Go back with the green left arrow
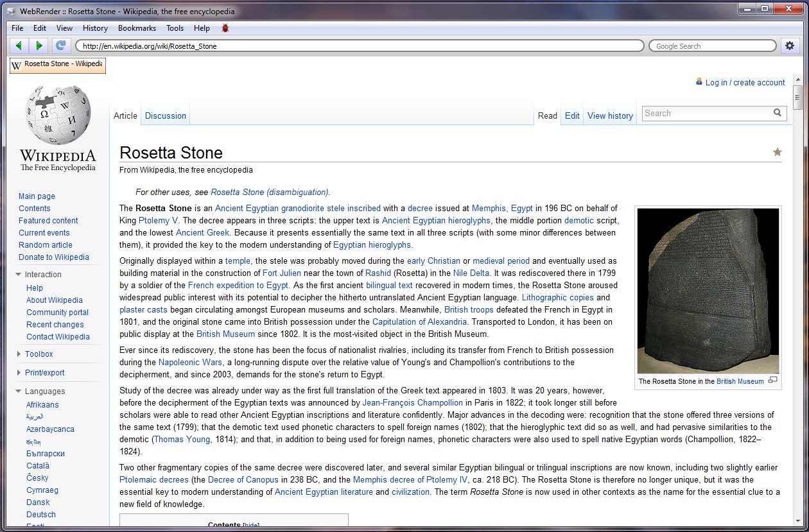The height and width of the screenshot is (532, 809). tap(18, 46)
